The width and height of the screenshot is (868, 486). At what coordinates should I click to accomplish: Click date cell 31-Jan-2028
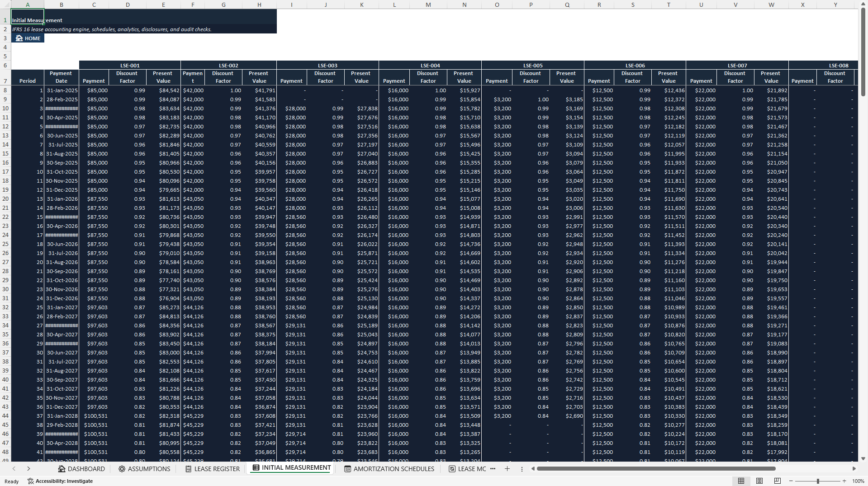(62, 416)
